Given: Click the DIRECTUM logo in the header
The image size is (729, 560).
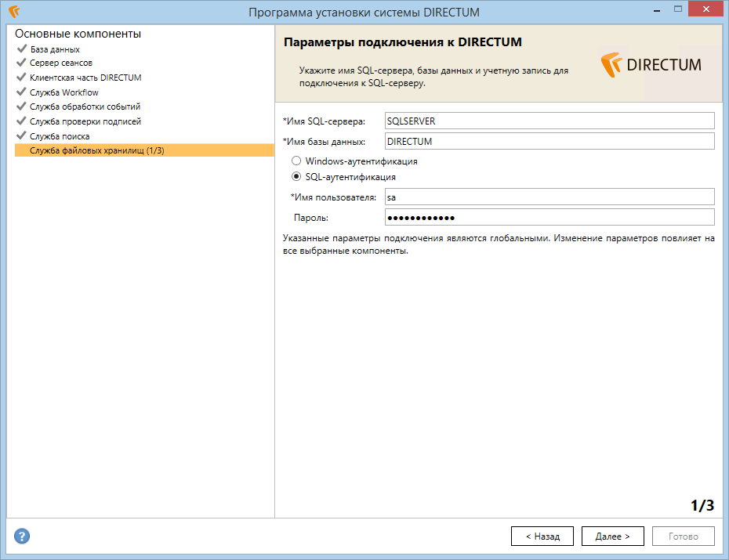Looking at the screenshot, I should (x=651, y=64).
